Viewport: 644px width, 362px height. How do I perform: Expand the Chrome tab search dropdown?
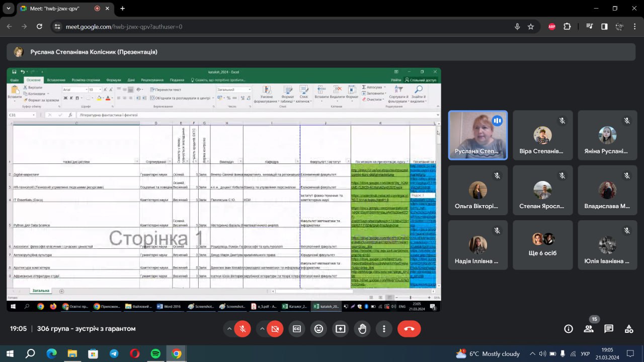[8, 9]
